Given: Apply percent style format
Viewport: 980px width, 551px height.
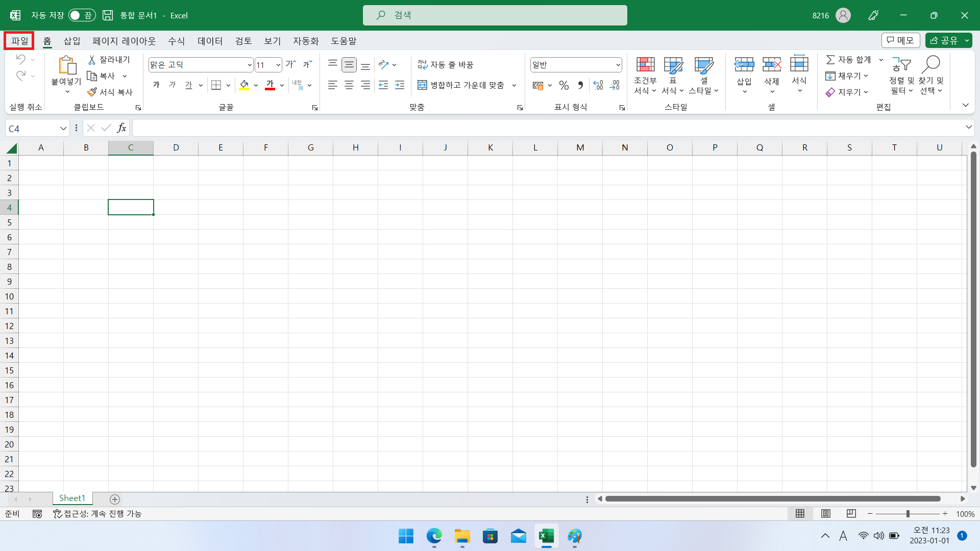Looking at the screenshot, I should tap(563, 85).
